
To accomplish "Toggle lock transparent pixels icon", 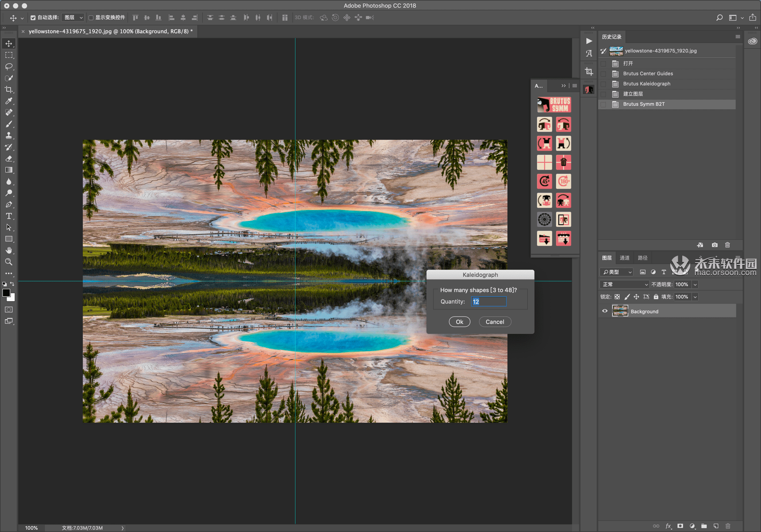I will pyautogui.click(x=617, y=297).
